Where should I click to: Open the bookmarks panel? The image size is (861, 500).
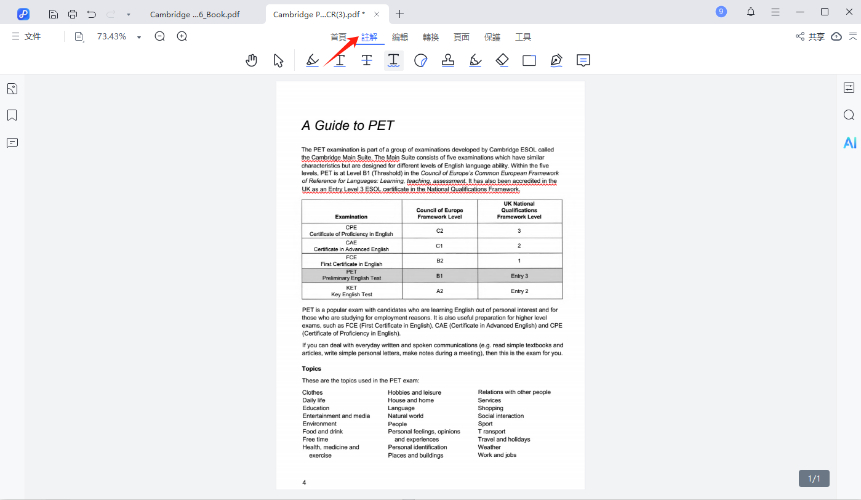12,115
